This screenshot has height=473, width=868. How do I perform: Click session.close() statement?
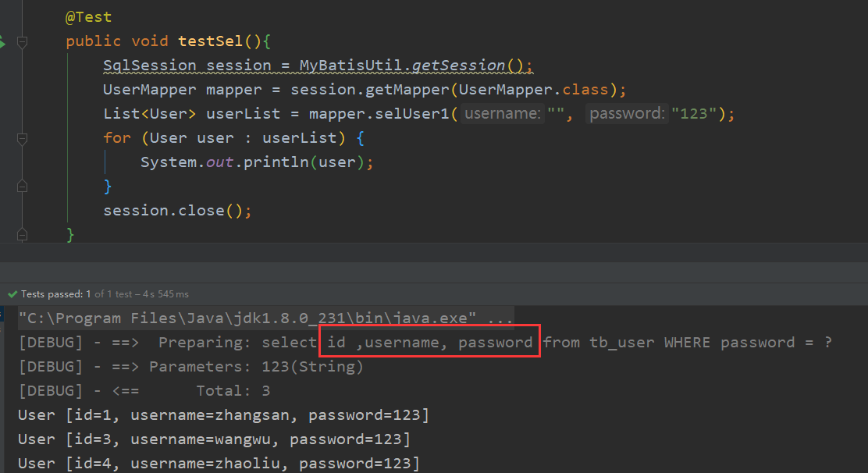click(177, 211)
